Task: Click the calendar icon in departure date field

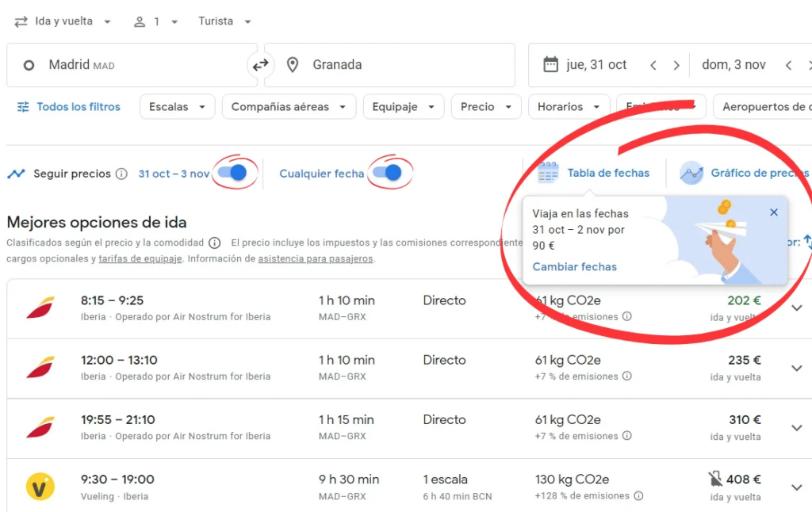Action: click(x=550, y=65)
